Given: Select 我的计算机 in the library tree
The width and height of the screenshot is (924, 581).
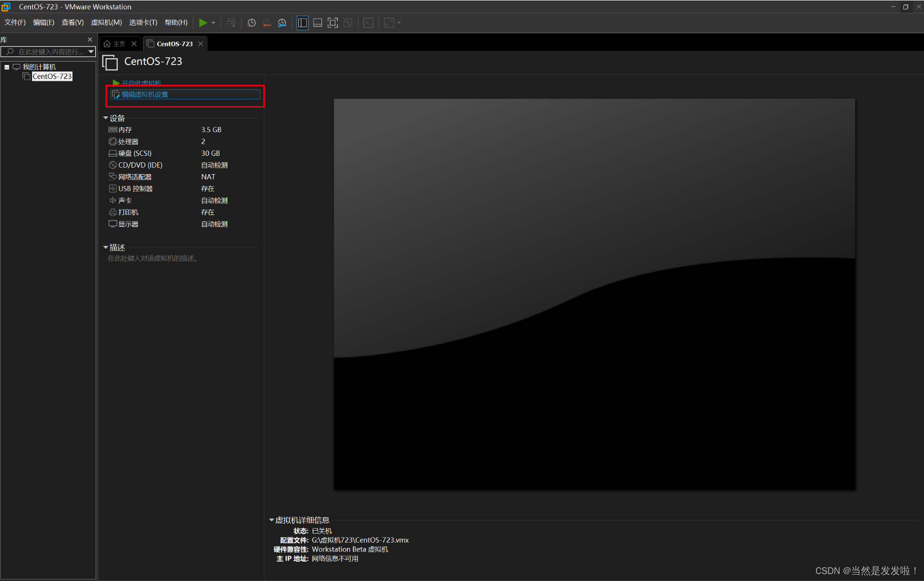Looking at the screenshot, I should pyautogui.click(x=39, y=67).
